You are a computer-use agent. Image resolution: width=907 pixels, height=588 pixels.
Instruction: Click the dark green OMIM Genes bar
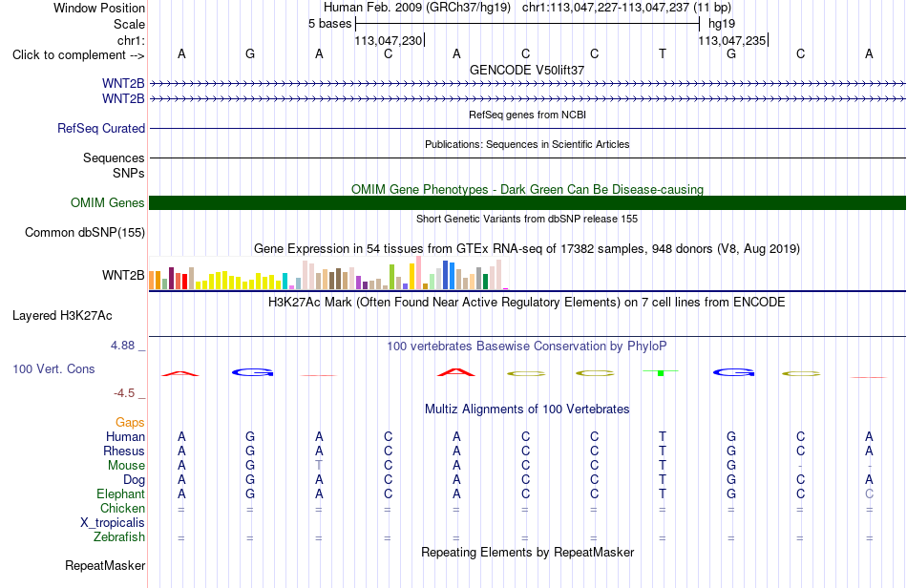(527, 203)
